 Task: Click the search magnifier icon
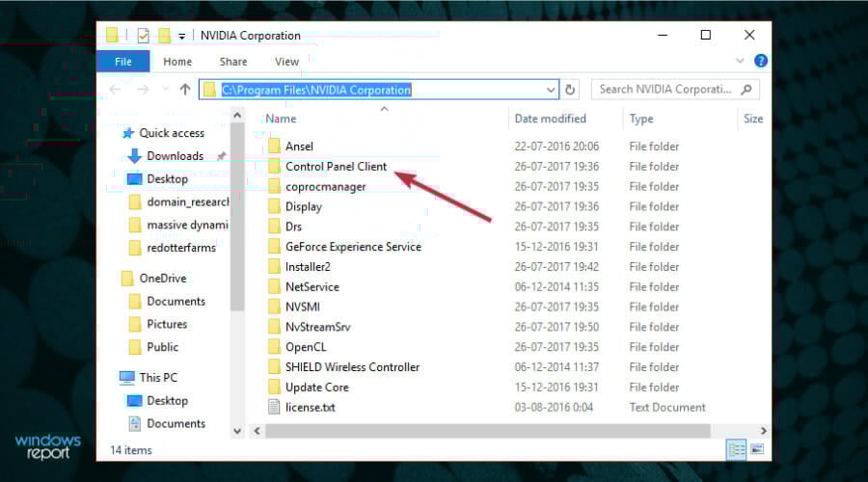point(746,89)
